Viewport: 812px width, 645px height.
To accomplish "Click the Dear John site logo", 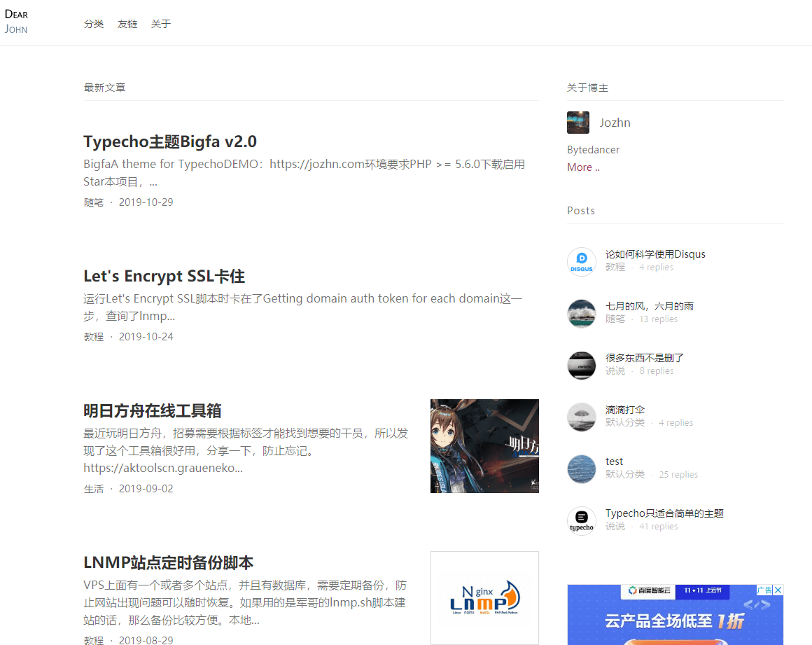I will [x=17, y=21].
